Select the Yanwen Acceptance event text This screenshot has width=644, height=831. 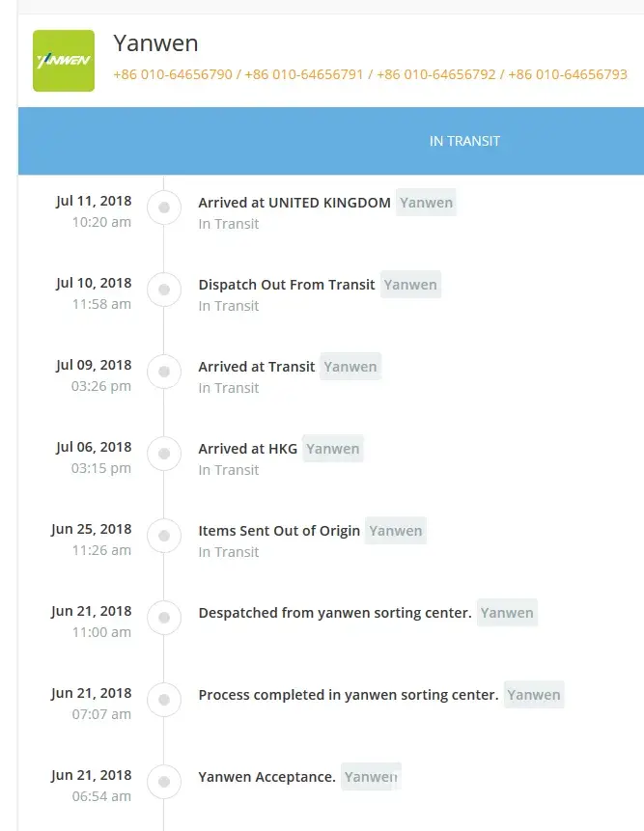point(266,777)
